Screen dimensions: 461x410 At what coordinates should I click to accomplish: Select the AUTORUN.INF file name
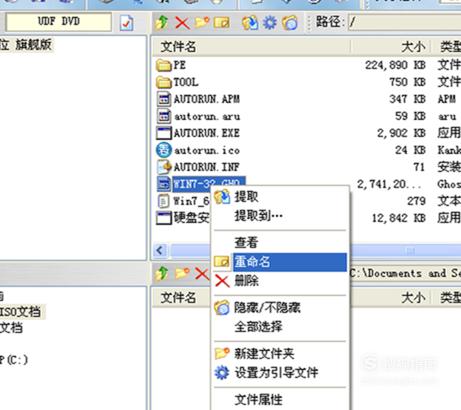point(207,167)
